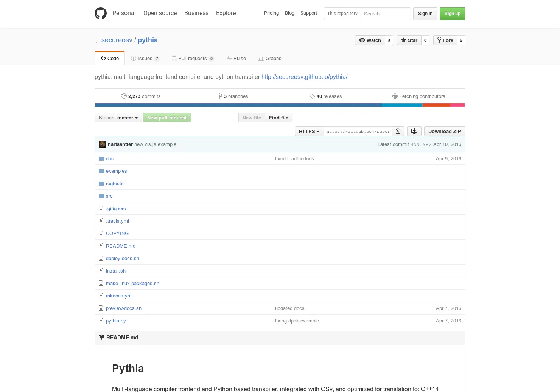Click the Watch button
Screen dimensions: 560x392
pyautogui.click(x=370, y=40)
